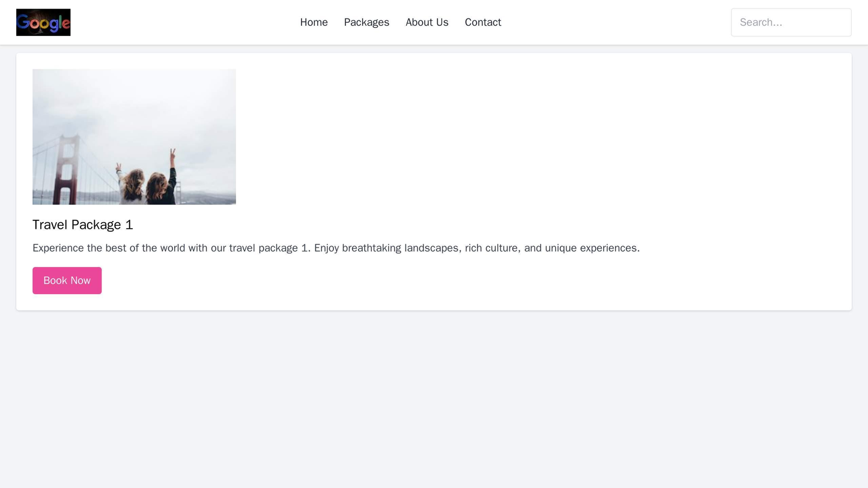This screenshot has width=868, height=488.
Task: Open the About Us link
Action: click(426, 22)
